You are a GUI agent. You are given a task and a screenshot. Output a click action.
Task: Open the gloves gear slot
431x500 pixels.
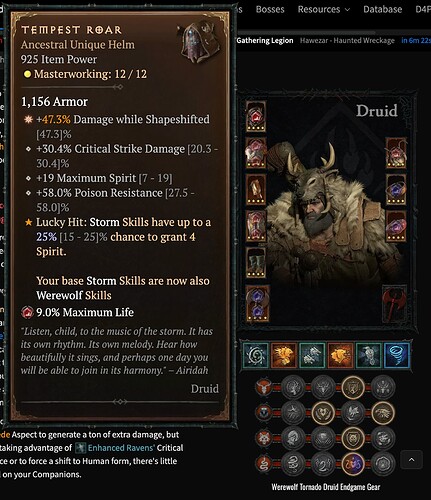256,189
